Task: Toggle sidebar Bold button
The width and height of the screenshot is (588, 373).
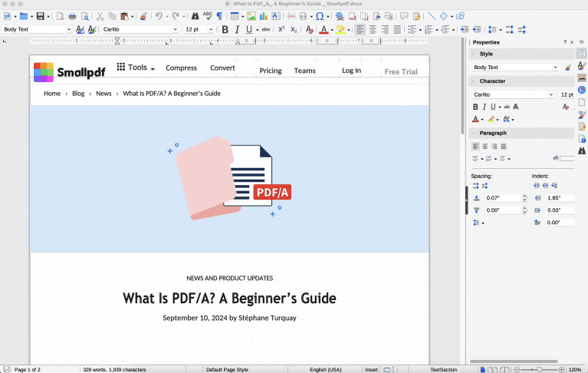Action: click(x=475, y=107)
